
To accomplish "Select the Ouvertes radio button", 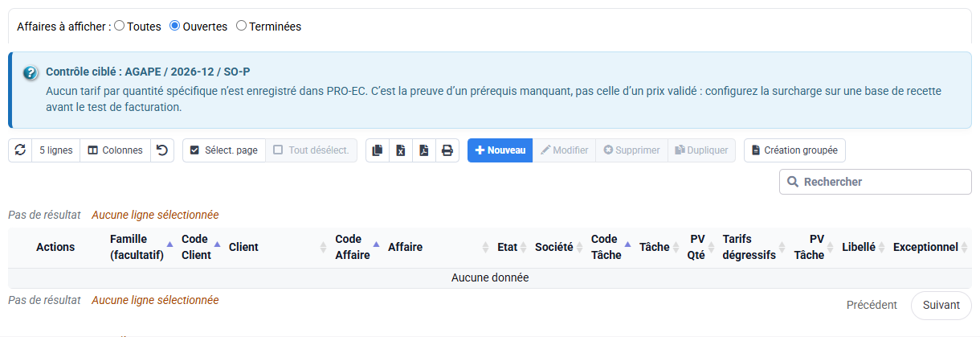I will [x=174, y=26].
